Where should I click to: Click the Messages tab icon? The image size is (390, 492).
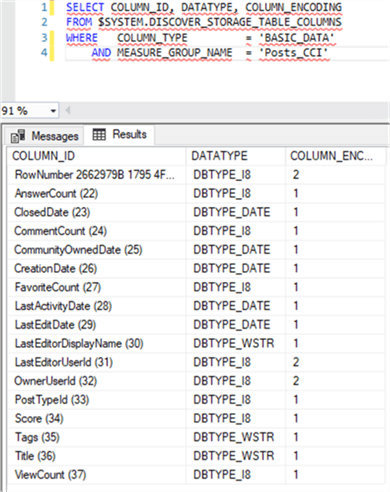point(18,136)
